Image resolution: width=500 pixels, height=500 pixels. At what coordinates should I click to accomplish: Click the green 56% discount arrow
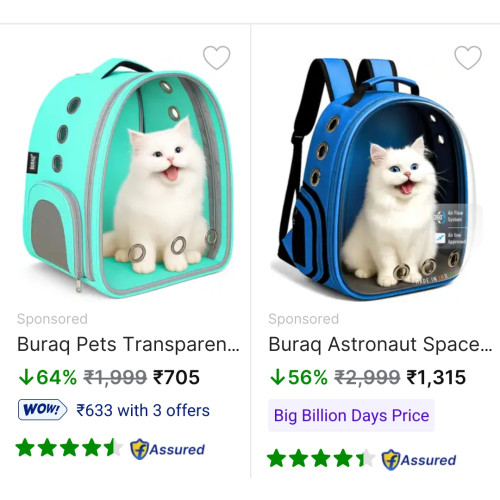coord(277,377)
